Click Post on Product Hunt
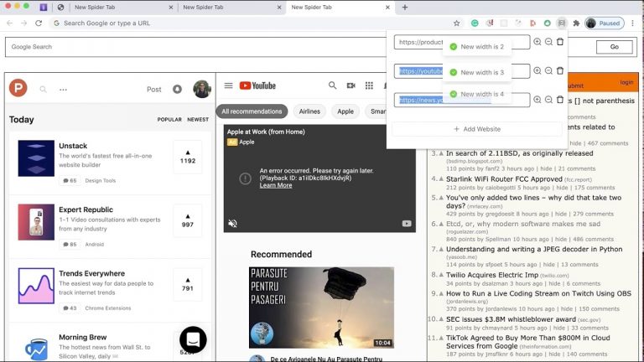This screenshot has height=362, width=644. point(154,90)
